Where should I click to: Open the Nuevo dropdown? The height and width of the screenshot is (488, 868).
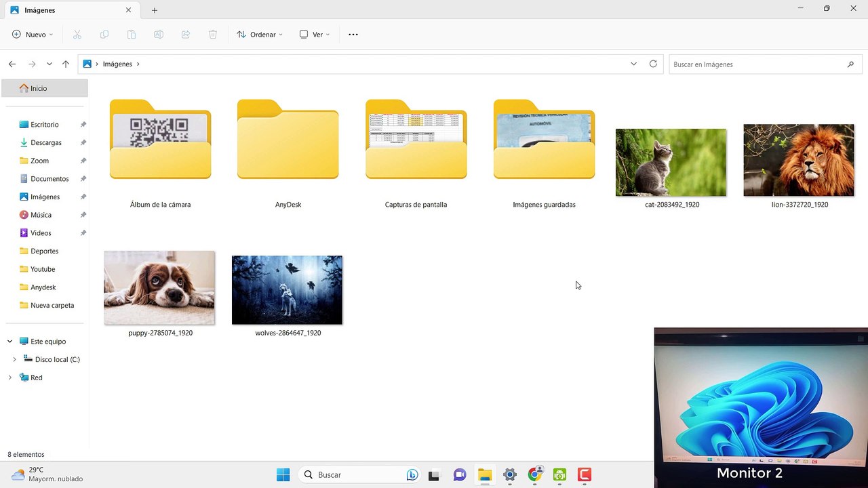(x=33, y=35)
